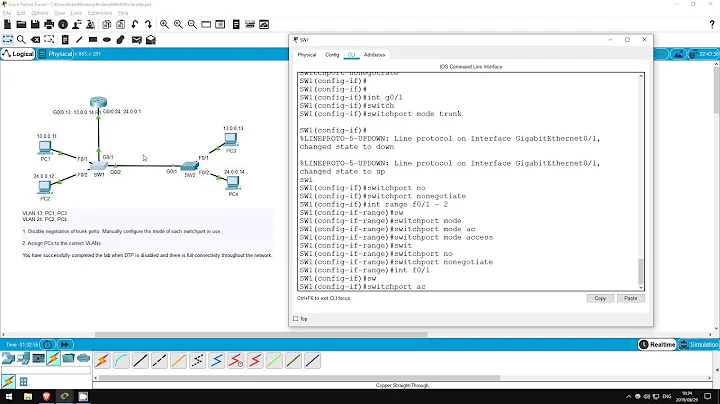Image resolution: width=720 pixels, height=404 pixels.
Task: Choose the Draw Ellipse tool
Action: point(107,39)
